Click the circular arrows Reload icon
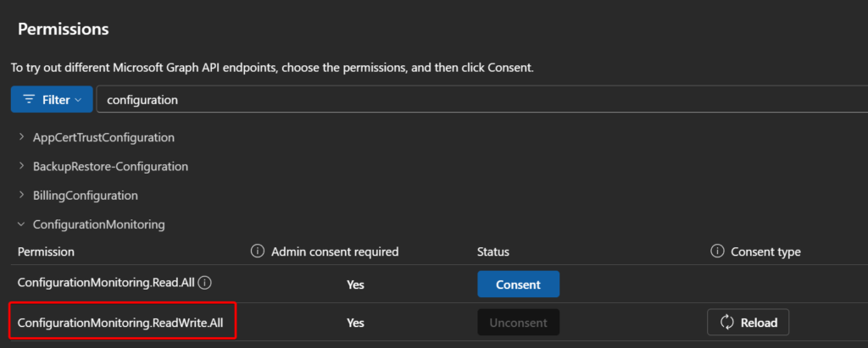Image resolution: width=868 pixels, height=348 pixels. 726,323
